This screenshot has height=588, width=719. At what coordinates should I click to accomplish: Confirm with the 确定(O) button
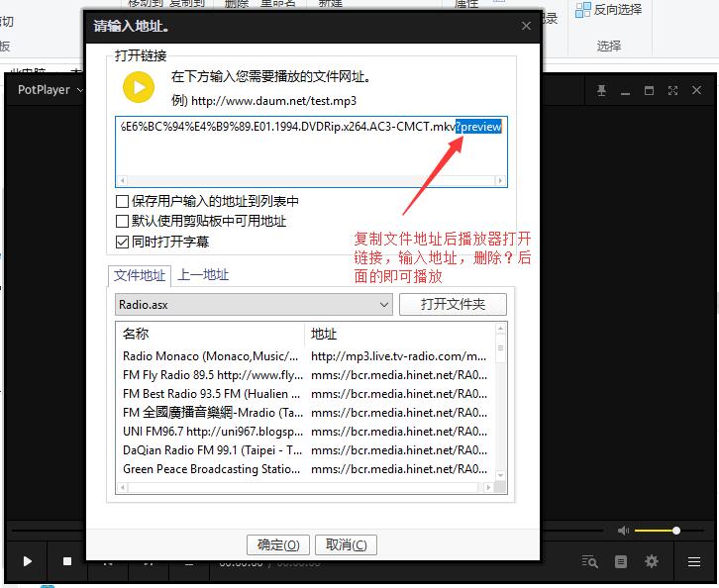point(278,544)
